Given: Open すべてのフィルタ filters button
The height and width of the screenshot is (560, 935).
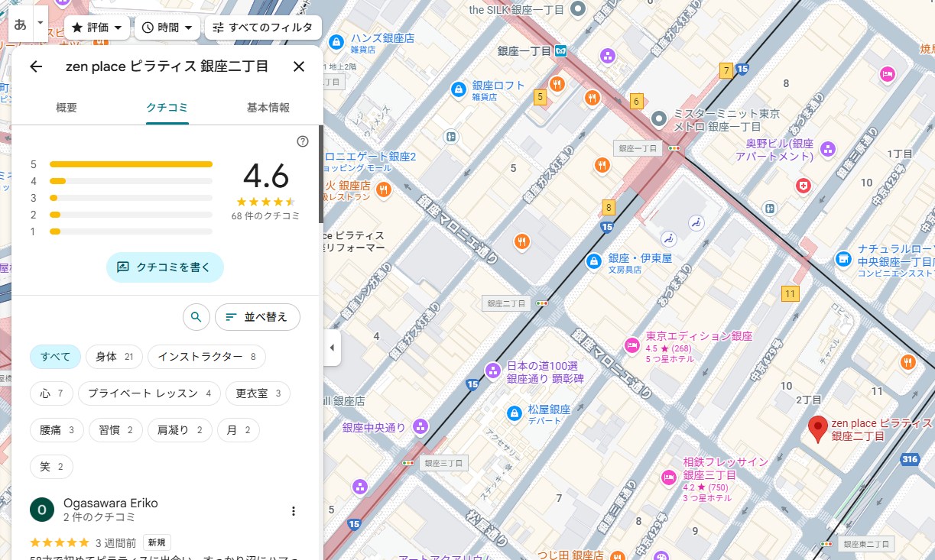Looking at the screenshot, I should [263, 28].
